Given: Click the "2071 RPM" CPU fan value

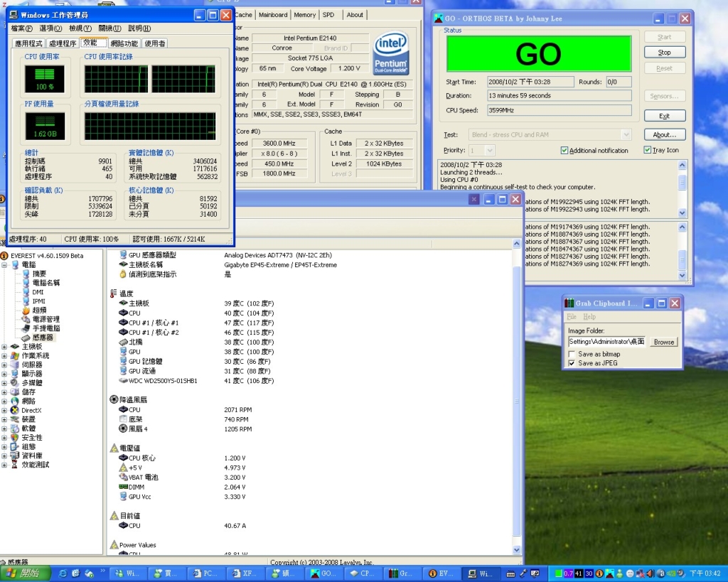Looking at the screenshot, I should coord(237,410).
